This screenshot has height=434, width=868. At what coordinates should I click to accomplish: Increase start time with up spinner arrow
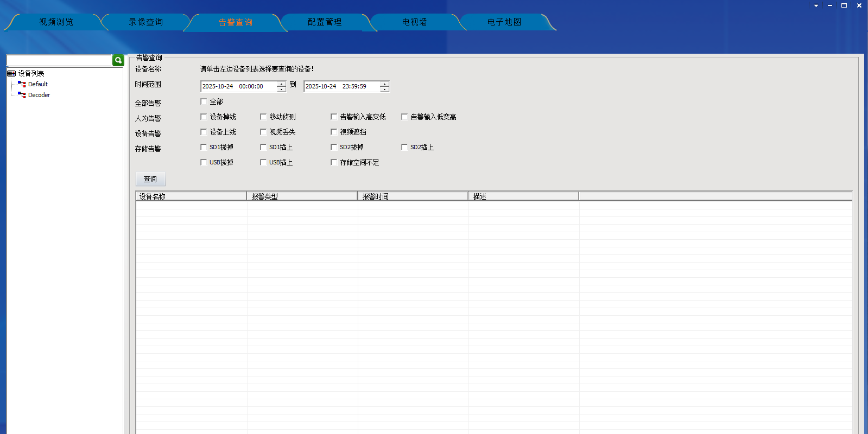click(x=281, y=84)
